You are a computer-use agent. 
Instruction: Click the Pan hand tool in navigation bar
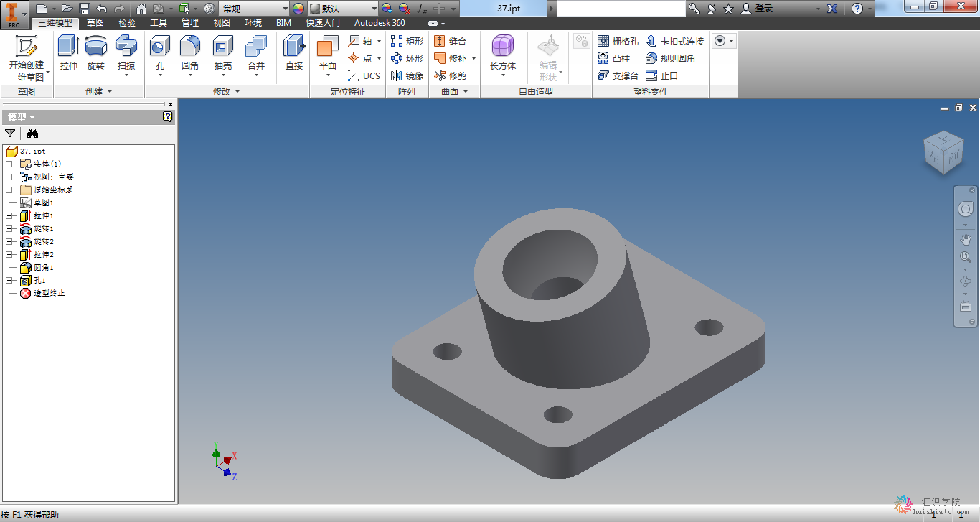(x=966, y=239)
